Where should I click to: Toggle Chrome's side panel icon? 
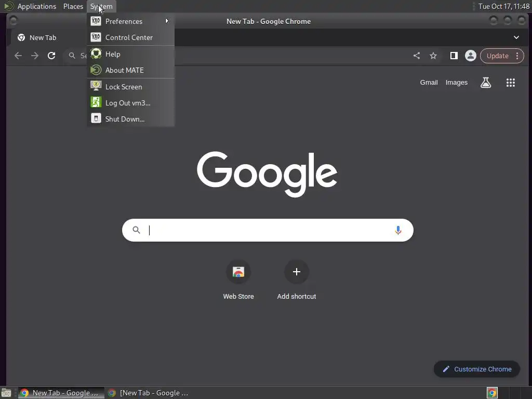pyautogui.click(x=454, y=56)
